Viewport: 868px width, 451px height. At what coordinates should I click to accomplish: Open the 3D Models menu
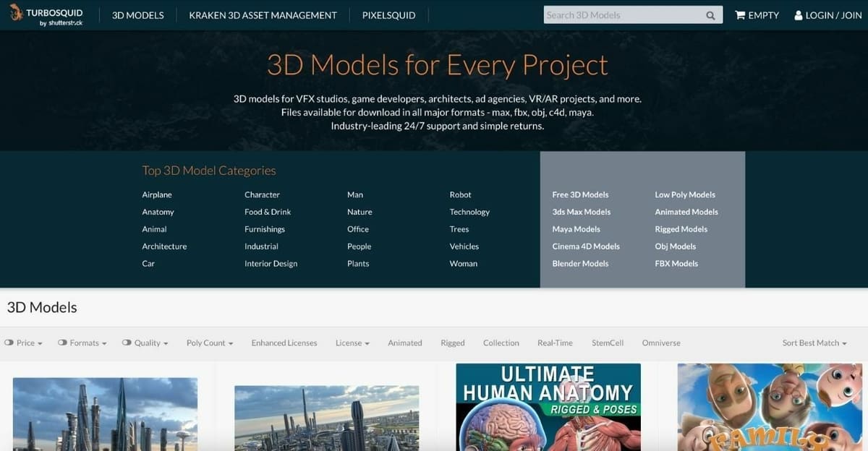tap(137, 15)
